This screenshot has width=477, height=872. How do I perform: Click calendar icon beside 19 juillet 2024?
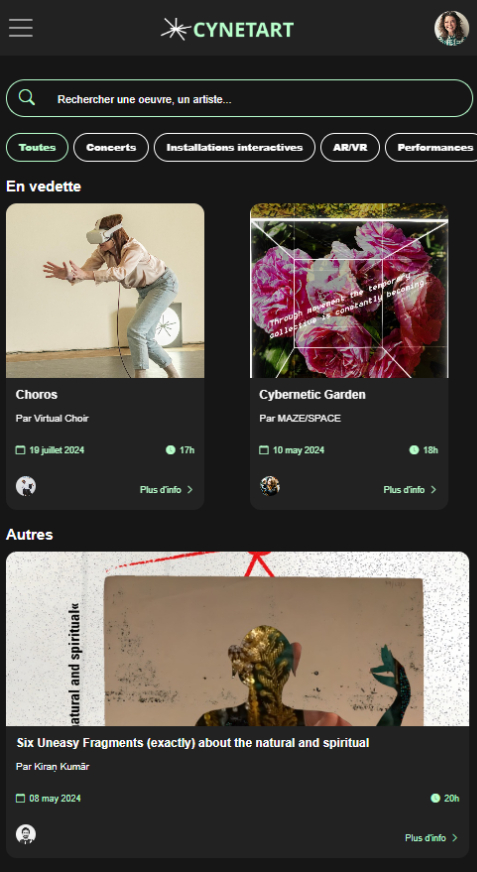(x=21, y=450)
